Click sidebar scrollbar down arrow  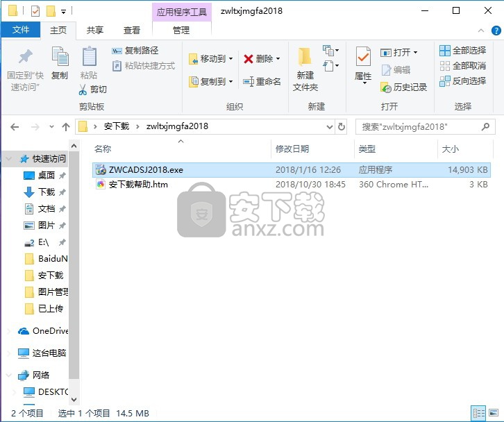coord(74,400)
